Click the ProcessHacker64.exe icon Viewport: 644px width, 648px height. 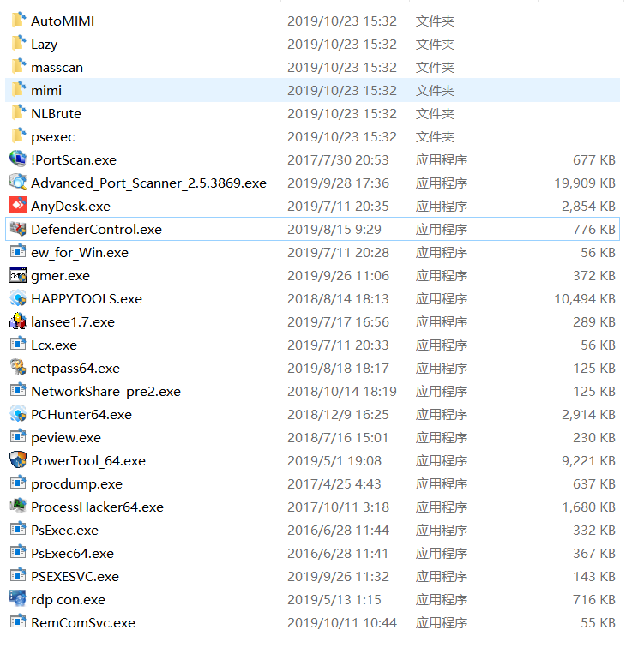click(x=18, y=507)
